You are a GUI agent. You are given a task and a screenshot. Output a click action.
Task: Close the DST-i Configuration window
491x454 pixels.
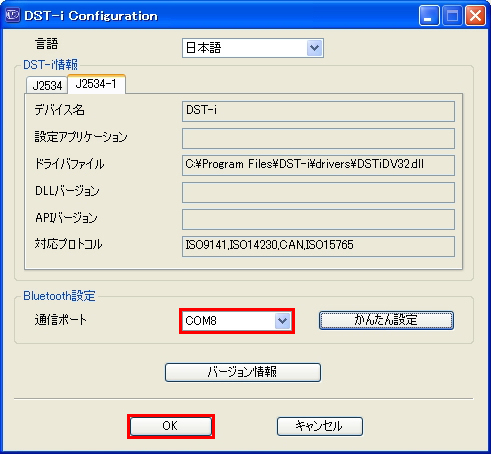tap(475, 16)
